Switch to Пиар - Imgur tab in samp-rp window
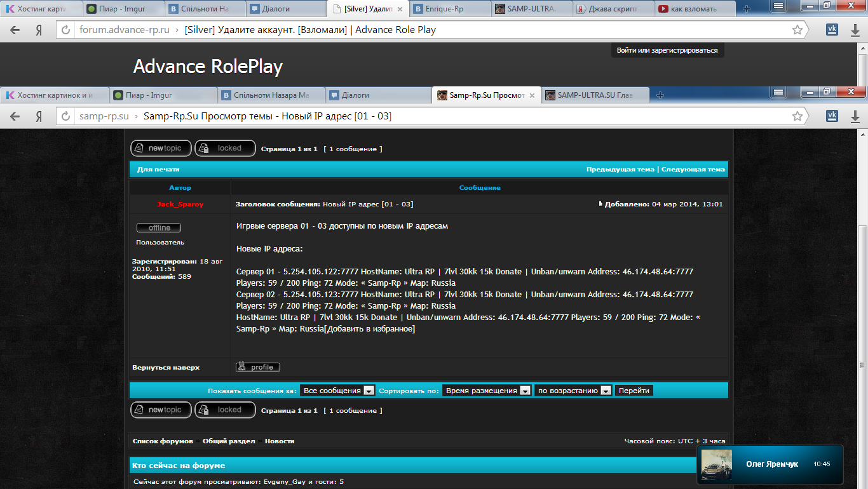The image size is (868, 489). coord(163,95)
